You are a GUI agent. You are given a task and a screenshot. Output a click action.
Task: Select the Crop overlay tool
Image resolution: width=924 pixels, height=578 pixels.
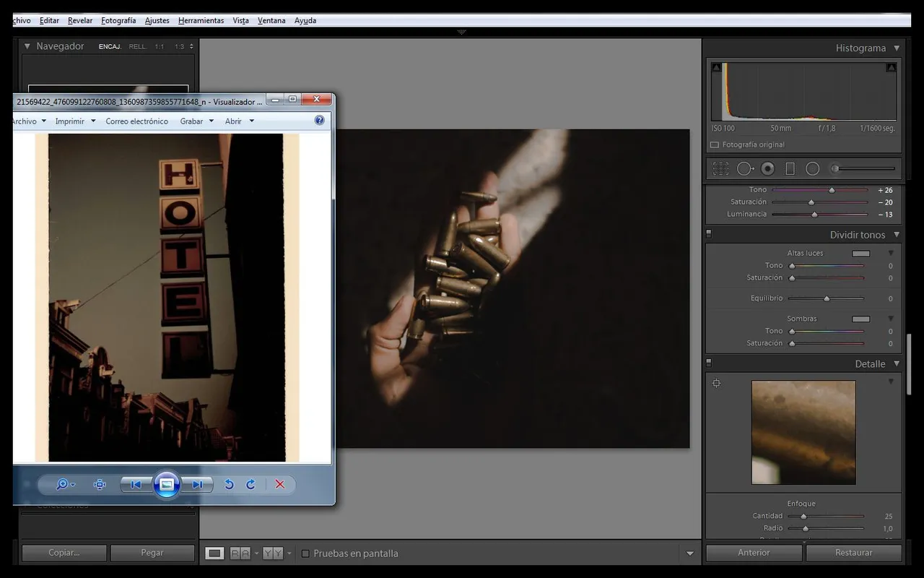720,168
